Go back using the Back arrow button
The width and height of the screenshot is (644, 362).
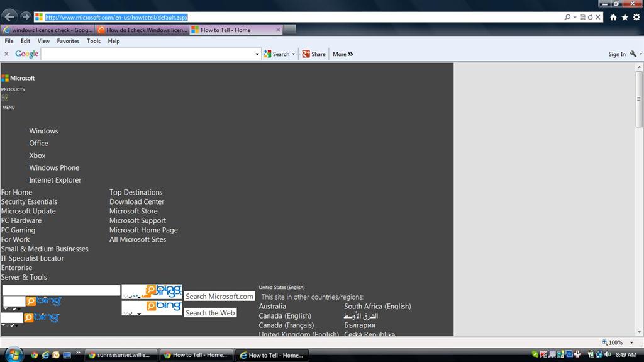click(x=9, y=17)
